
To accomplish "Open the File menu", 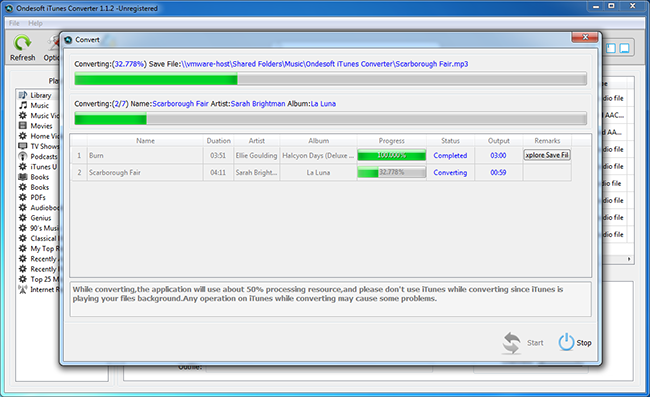I will click(14, 23).
